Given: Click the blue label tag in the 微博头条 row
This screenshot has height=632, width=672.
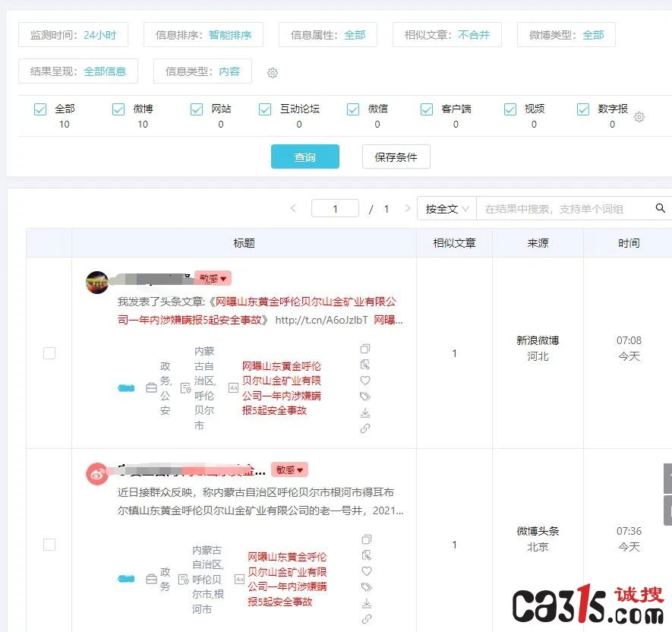Looking at the screenshot, I should pyautogui.click(x=126, y=580).
